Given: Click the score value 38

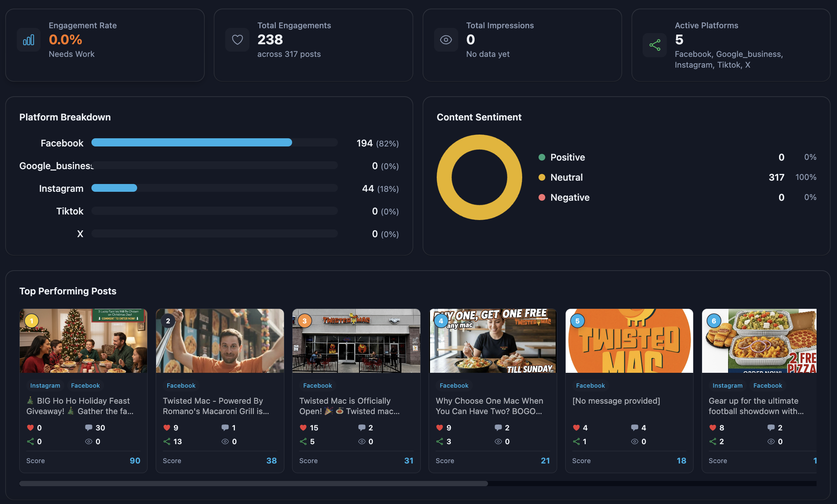Looking at the screenshot, I should (271, 461).
